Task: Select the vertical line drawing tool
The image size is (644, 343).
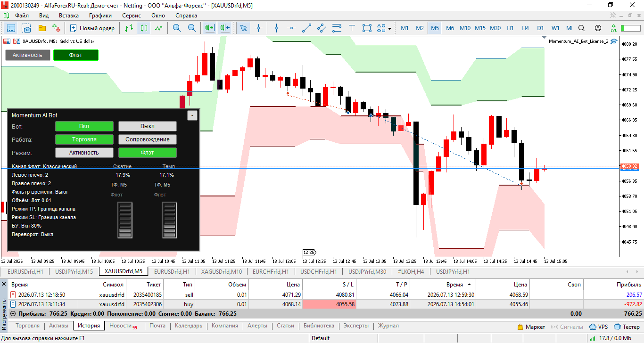Action: pos(277,28)
